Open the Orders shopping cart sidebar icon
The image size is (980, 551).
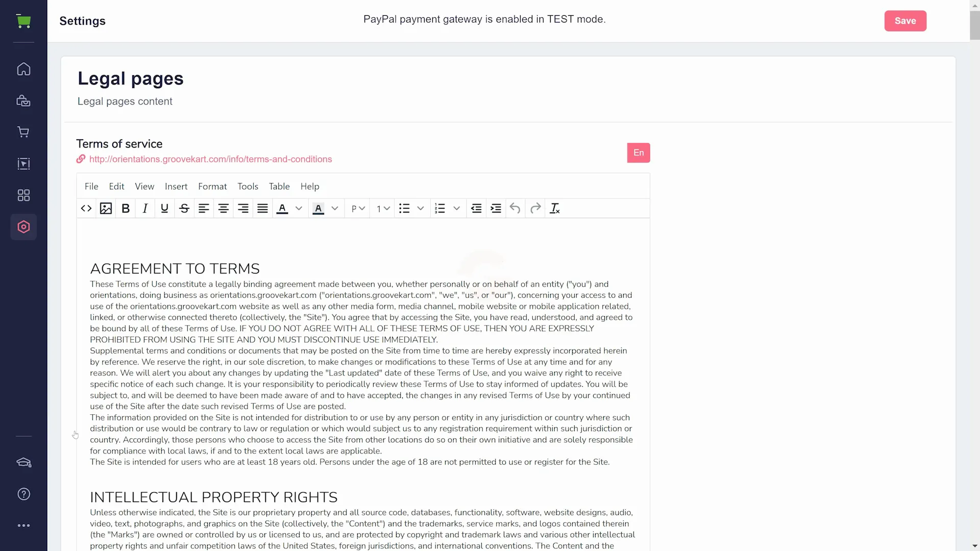tap(23, 132)
